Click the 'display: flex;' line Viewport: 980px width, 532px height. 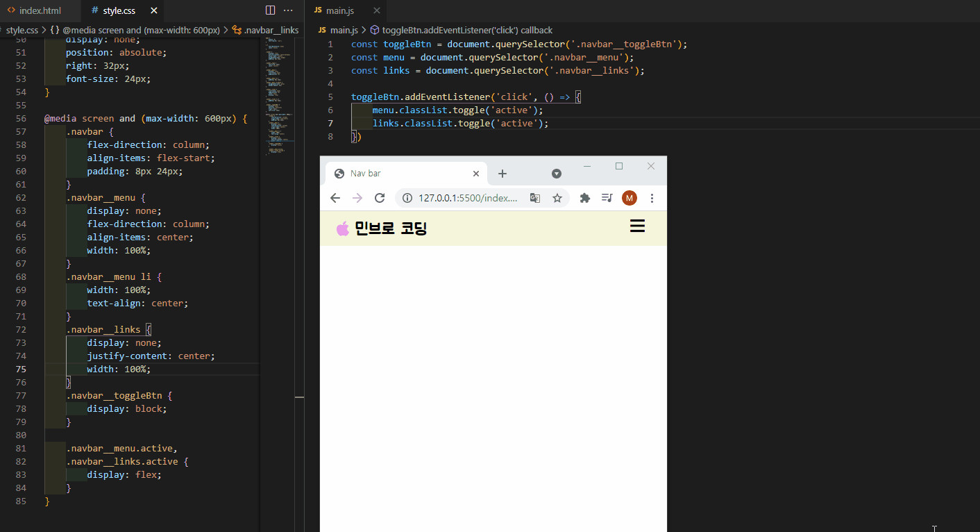pyautogui.click(x=124, y=474)
